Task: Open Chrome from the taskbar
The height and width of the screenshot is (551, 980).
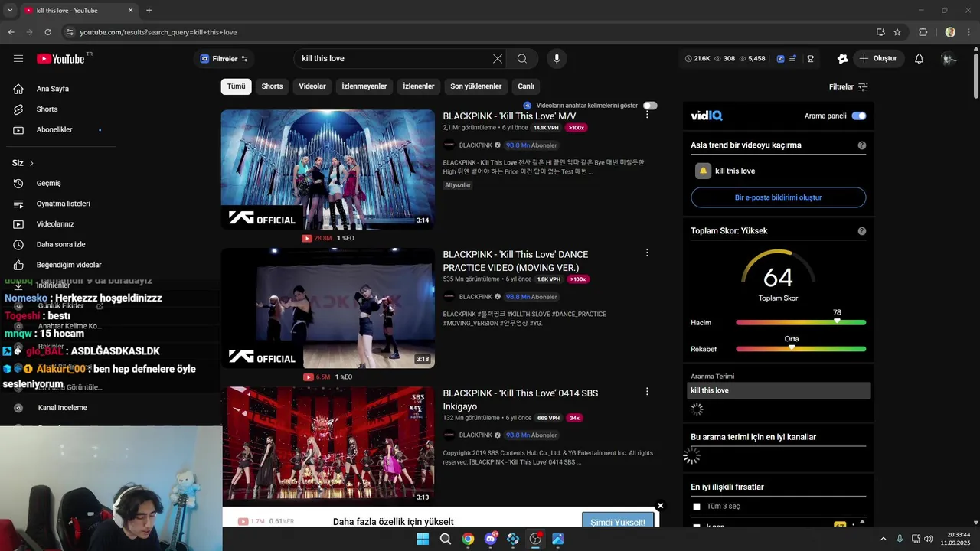Action: coord(468,539)
